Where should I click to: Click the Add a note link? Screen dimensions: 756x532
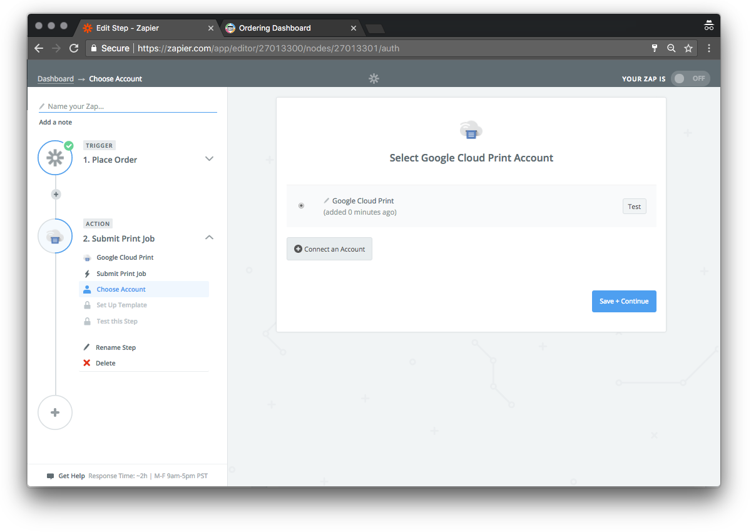(x=56, y=122)
